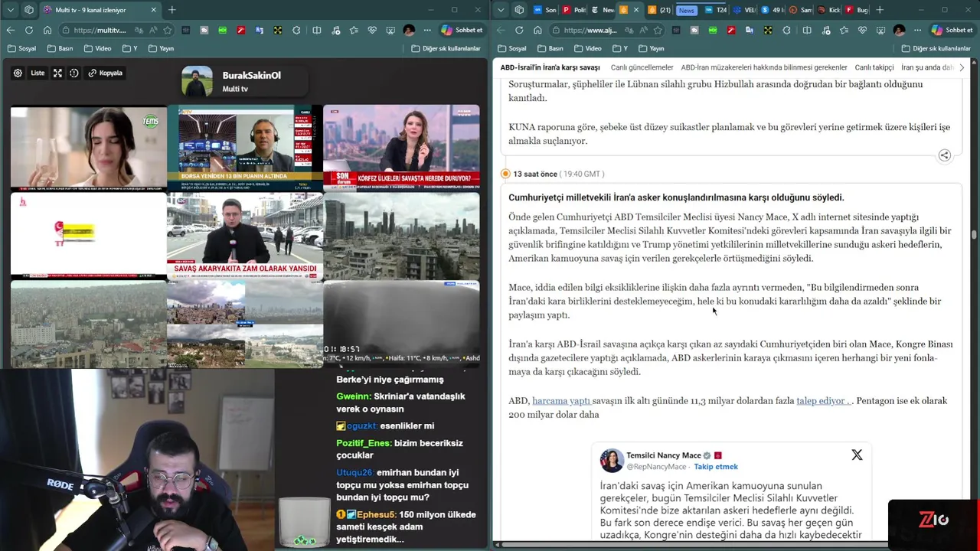Open the News tab group label
Screen dimensions: 980x551
click(687, 10)
